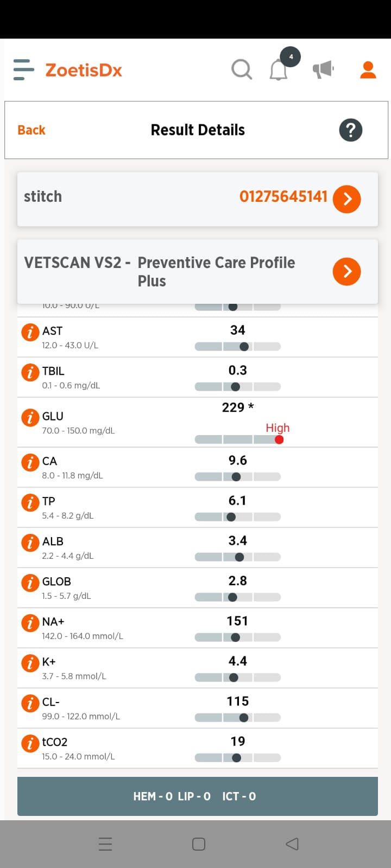Open the hamburger navigation menu

(23, 70)
